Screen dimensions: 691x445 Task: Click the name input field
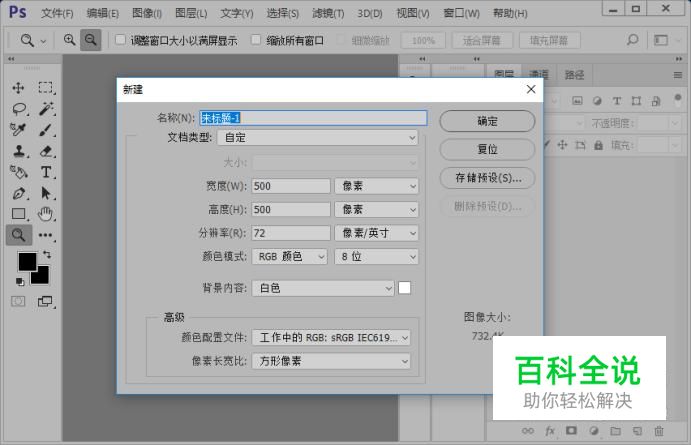pos(313,118)
